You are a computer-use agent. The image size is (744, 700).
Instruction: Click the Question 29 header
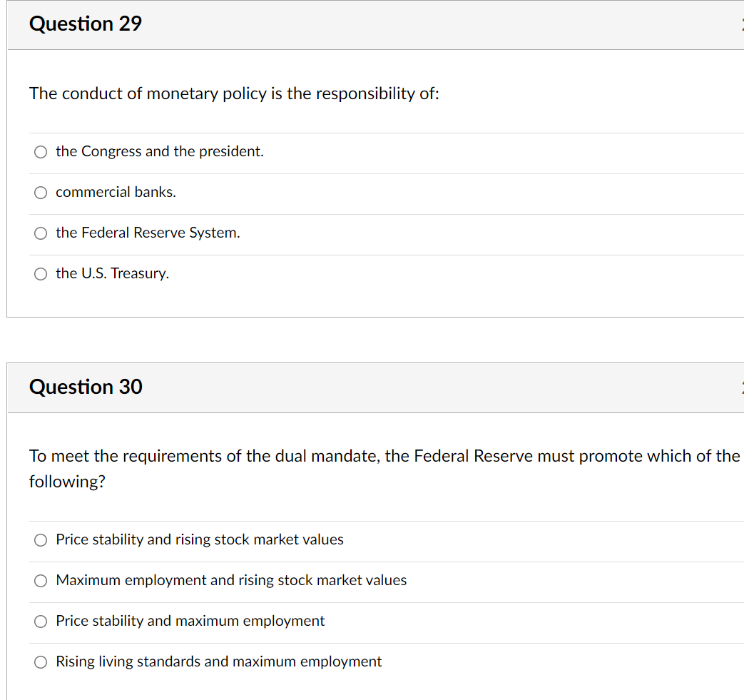pos(85,24)
